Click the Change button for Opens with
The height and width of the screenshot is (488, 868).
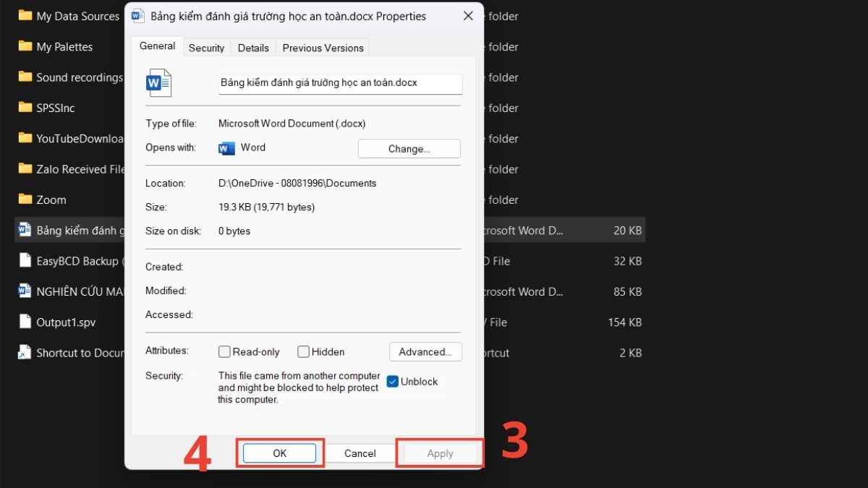pos(409,148)
